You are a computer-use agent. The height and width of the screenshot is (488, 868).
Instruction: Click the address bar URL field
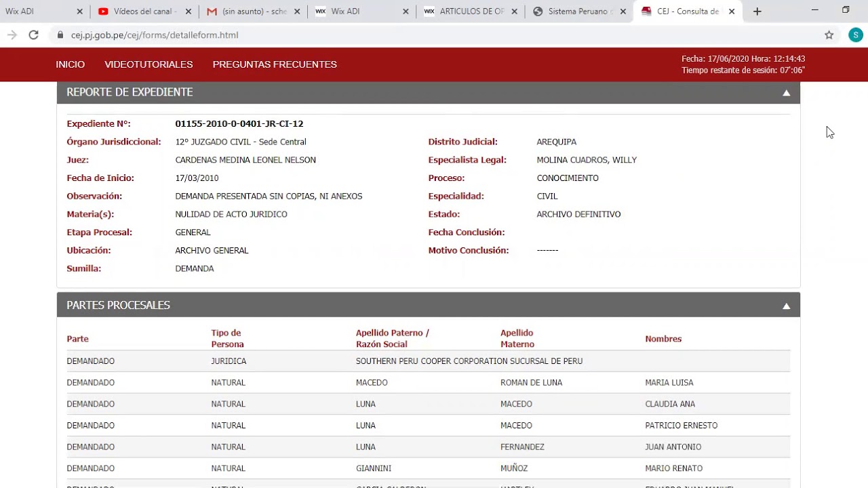(x=434, y=35)
